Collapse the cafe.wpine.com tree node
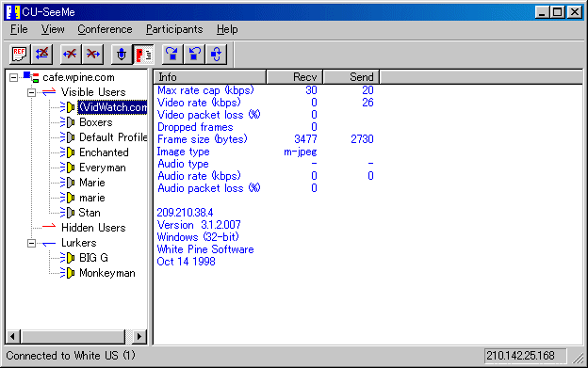588x368 pixels. 13,77
